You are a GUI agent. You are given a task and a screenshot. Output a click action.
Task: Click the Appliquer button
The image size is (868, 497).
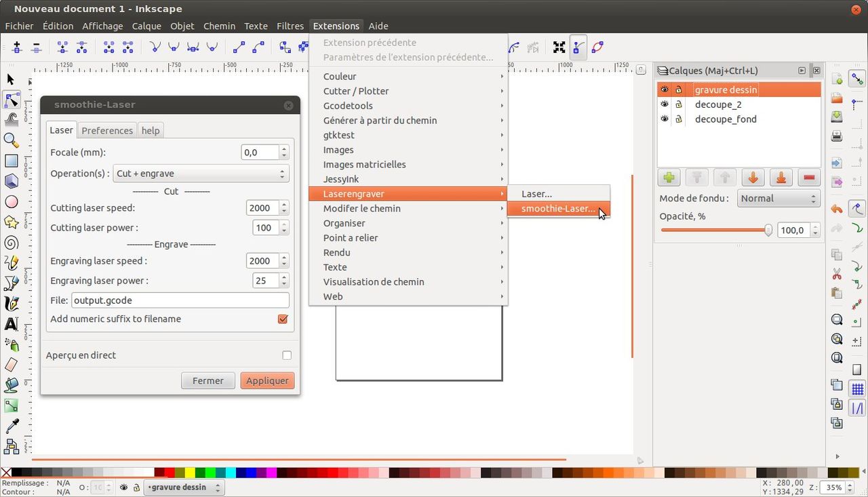pyautogui.click(x=267, y=381)
